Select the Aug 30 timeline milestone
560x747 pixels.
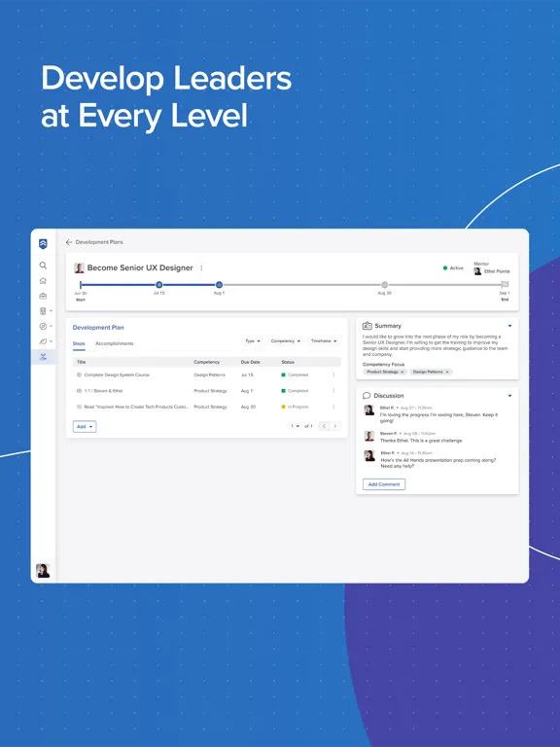pyautogui.click(x=385, y=284)
